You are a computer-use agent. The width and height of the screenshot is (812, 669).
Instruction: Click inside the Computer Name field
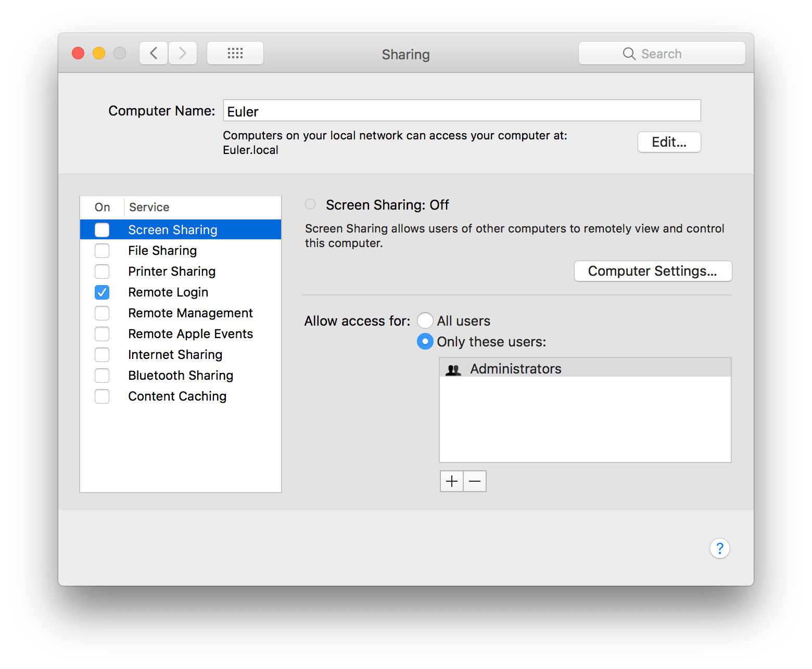(461, 110)
